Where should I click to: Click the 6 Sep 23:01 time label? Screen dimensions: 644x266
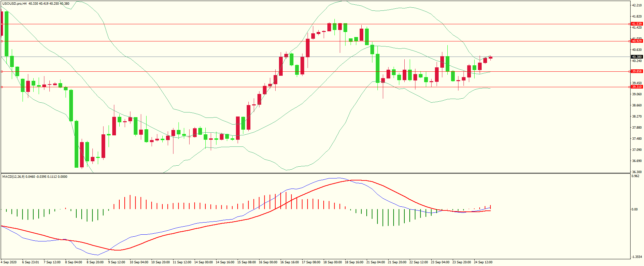coord(31,262)
